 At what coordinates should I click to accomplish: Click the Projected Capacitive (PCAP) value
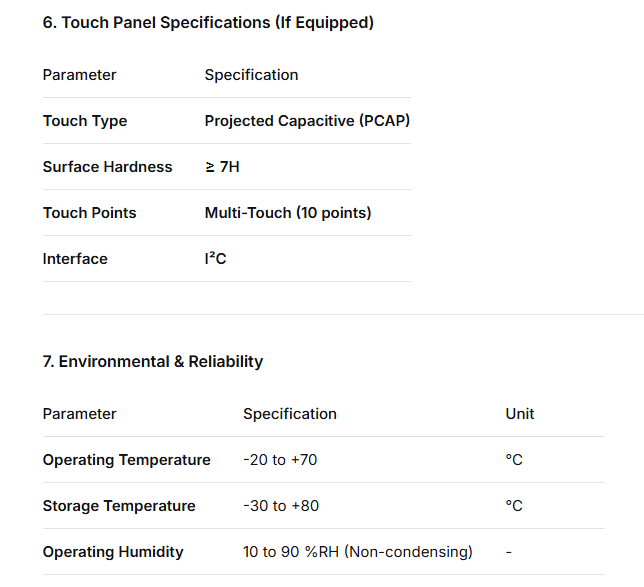click(307, 121)
